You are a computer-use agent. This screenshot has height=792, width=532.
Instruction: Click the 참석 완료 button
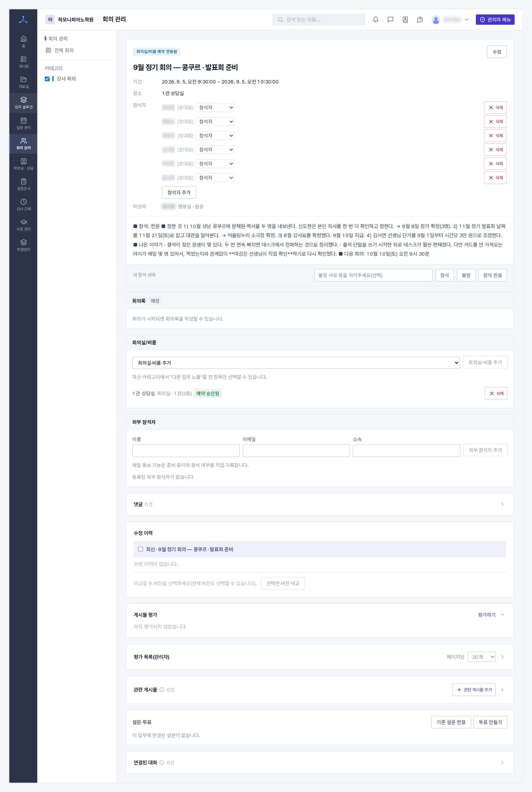(x=492, y=275)
